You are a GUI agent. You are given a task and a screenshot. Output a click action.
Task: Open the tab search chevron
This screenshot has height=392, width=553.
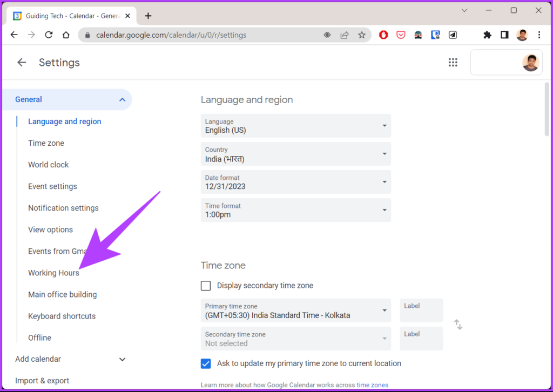click(x=464, y=11)
